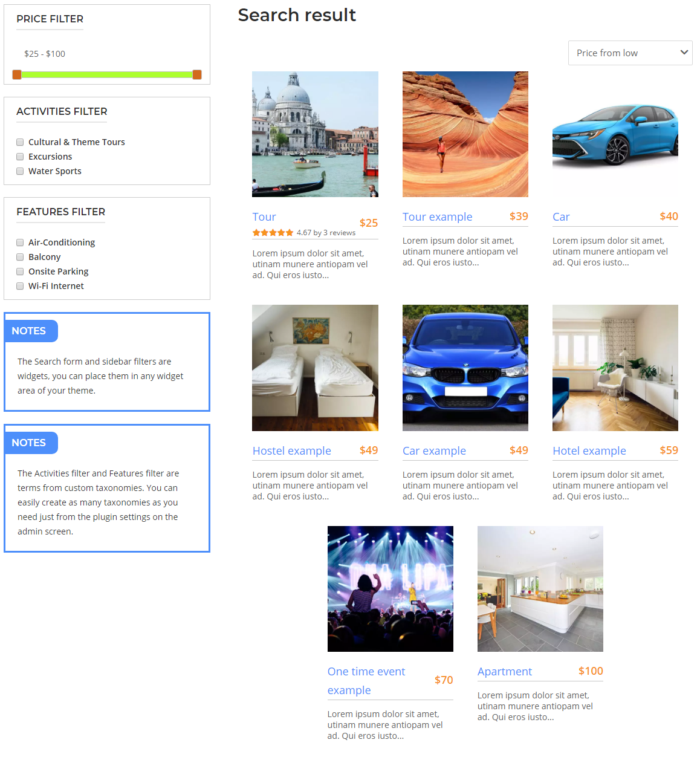Open the Hostel example link
The width and height of the screenshot is (700, 757).
292,450
